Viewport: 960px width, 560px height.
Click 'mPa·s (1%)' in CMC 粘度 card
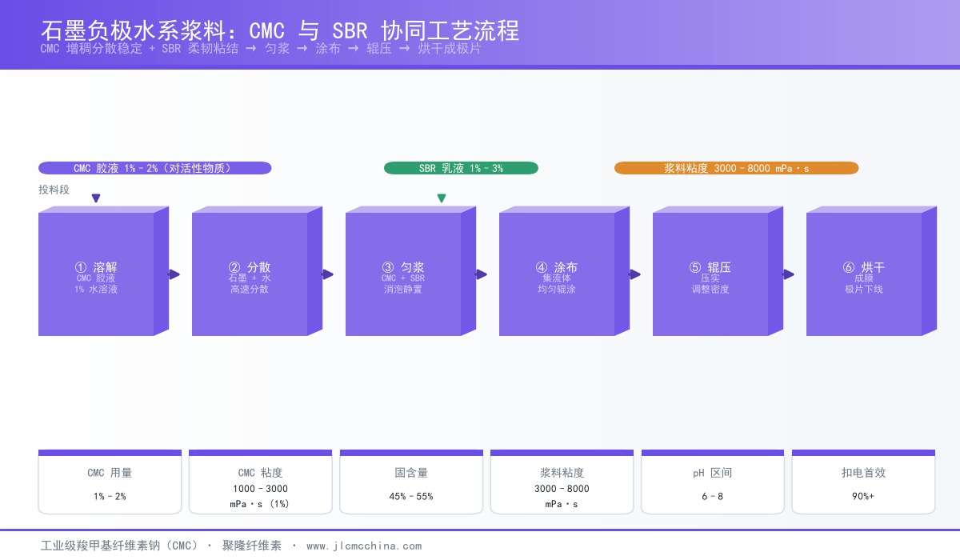[260, 505]
